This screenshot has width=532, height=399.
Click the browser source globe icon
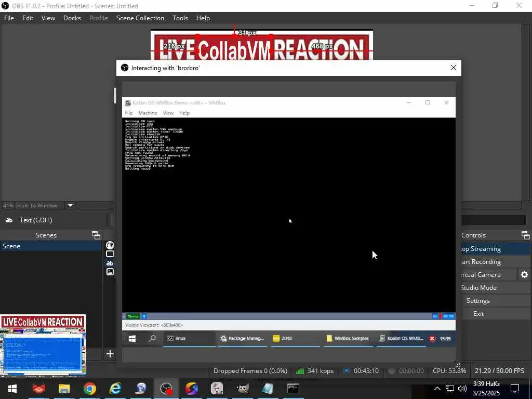point(110,245)
